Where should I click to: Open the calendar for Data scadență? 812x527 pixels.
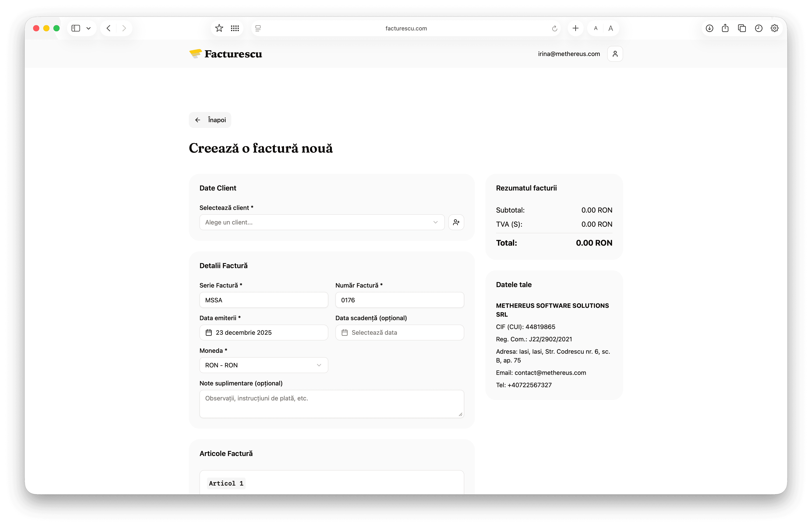[x=345, y=332]
